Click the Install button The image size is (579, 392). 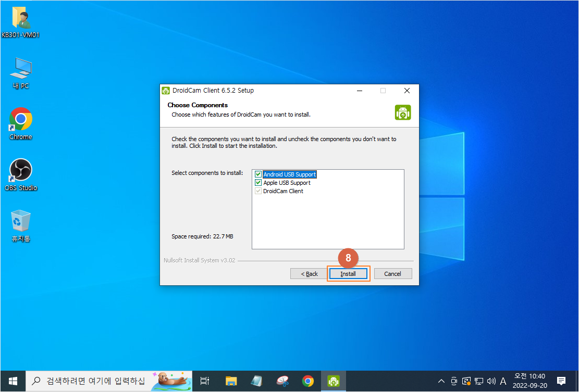point(348,274)
